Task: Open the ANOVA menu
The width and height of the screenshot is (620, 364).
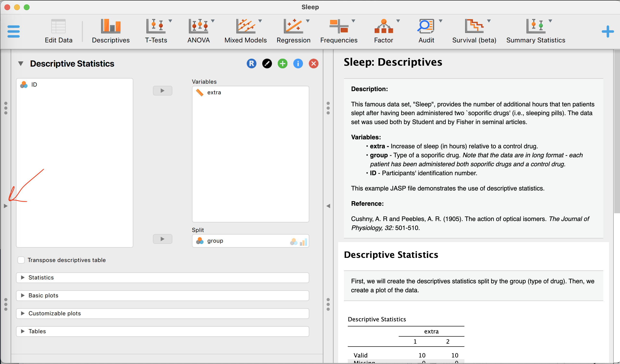Action: pos(199,31)
